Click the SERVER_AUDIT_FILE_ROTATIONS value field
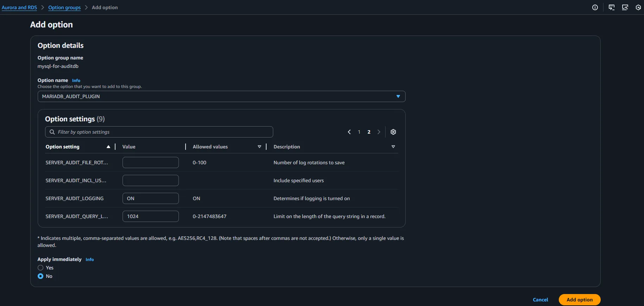This screenshot has width=644, height=306. [150, 162]
